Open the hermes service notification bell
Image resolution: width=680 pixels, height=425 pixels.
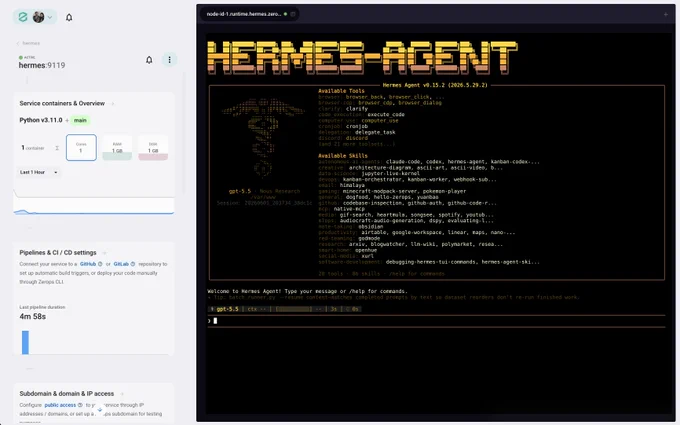click(149, 60)
